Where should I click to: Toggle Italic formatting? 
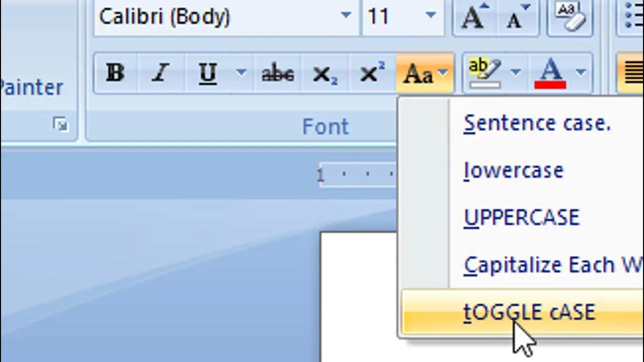click(x=160, y=74)
